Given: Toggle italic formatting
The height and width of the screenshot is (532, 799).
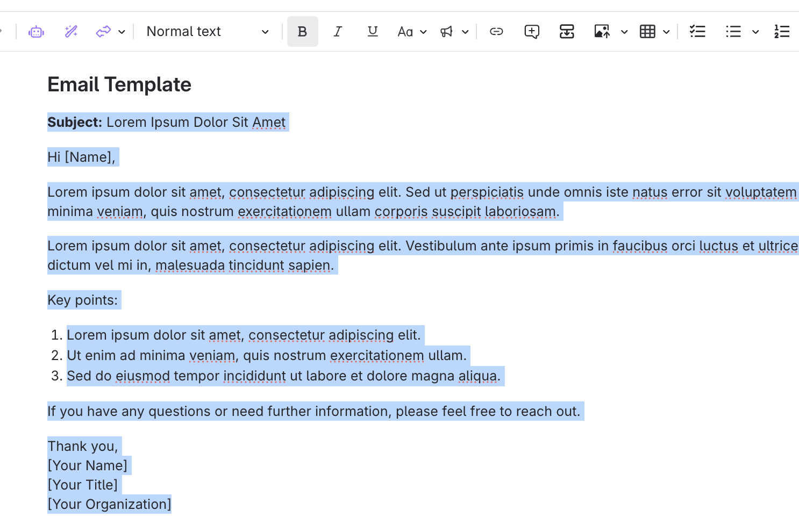Looking at the screenshot, I should 338,32.
